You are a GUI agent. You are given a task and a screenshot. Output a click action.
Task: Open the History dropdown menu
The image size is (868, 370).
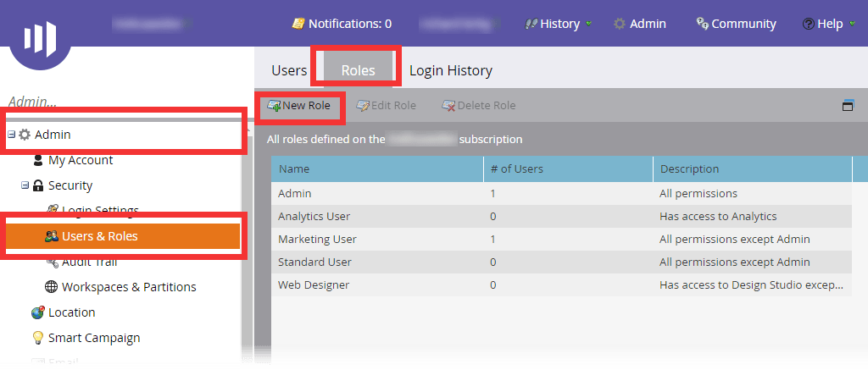click(x=558, y=24)
